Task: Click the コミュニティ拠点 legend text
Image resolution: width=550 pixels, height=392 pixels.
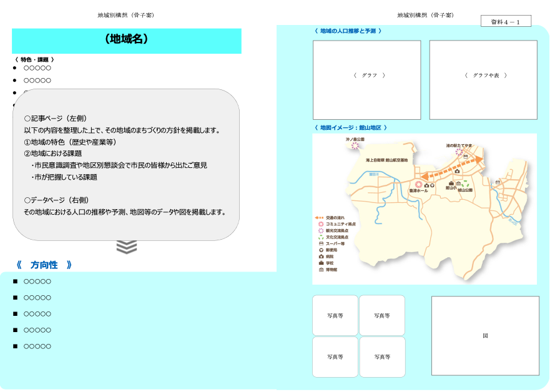Action: (x=341, y=224)
